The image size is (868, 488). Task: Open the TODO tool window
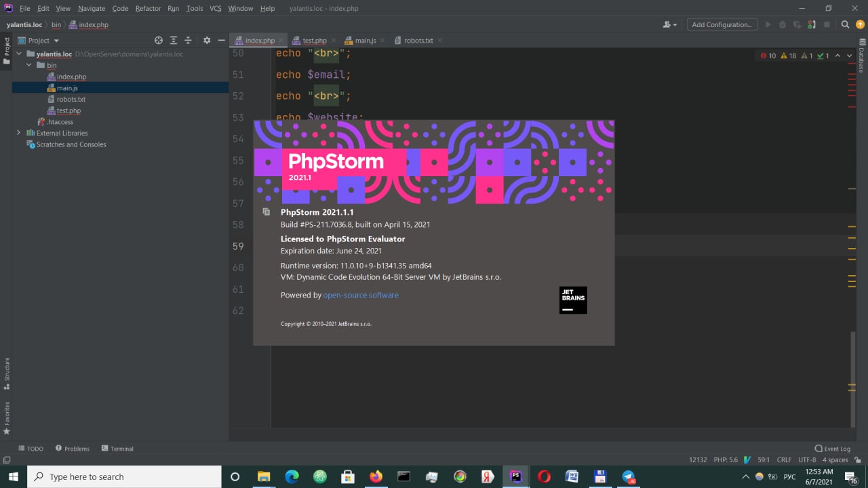click(x=31, y=449)
